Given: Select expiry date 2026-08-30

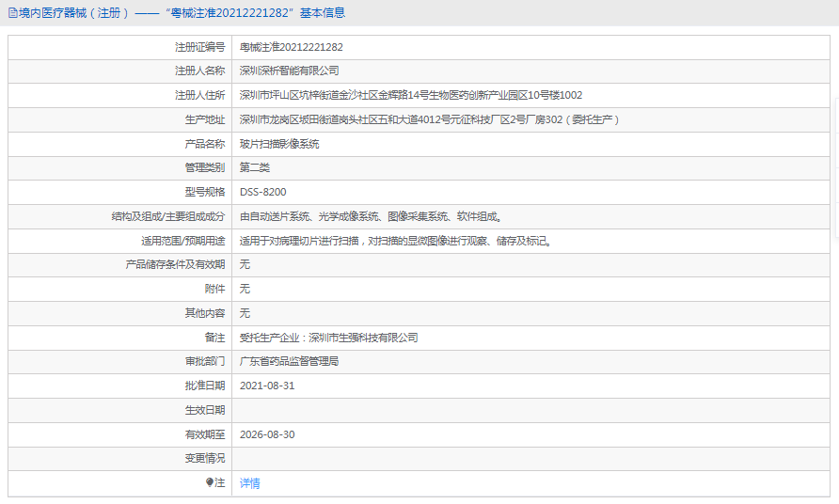Looking at the screenshot, I should point(267,434).
